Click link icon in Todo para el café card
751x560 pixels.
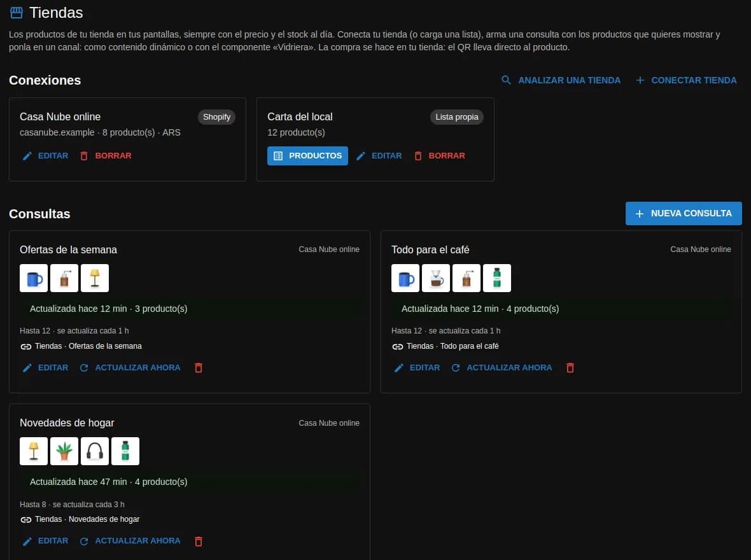(398, 346)
